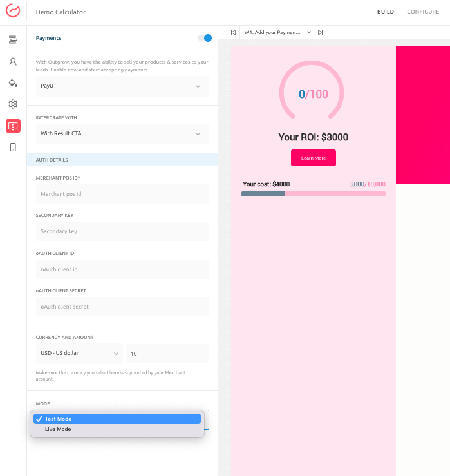This screenshot has height=476, width=450.
Task: Click the Outgrow logo icon
Action: click(13, 12)
